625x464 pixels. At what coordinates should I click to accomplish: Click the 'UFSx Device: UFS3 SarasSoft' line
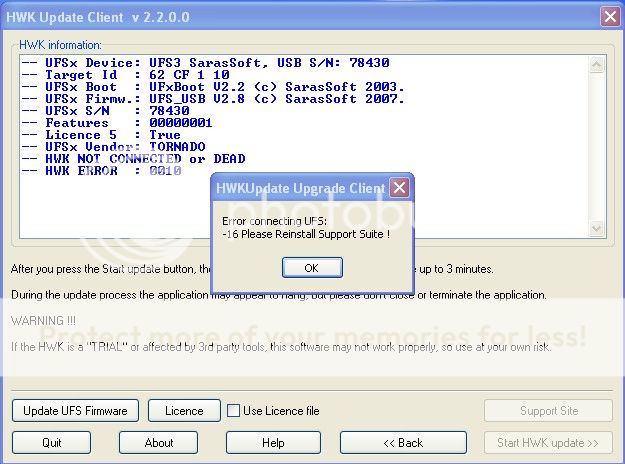click(x=205, y=63)
